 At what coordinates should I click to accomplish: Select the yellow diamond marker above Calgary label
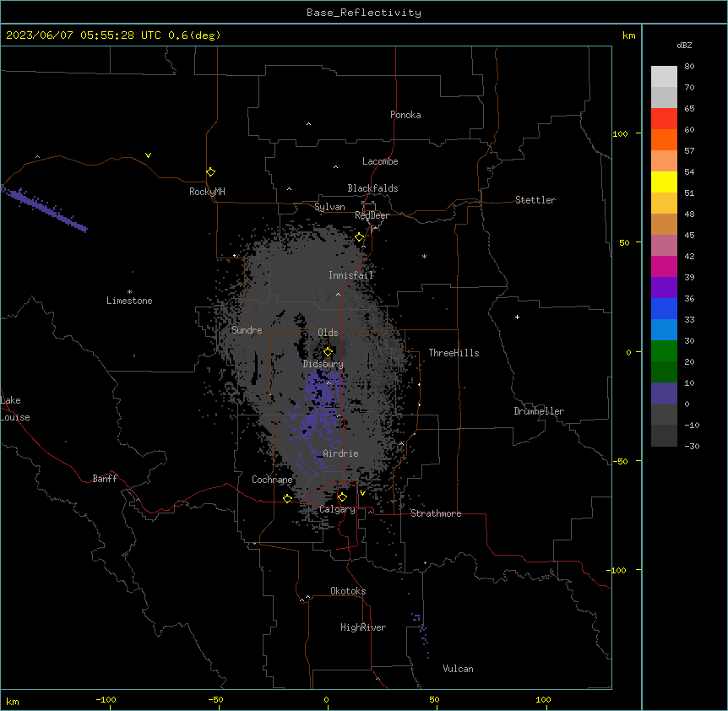pyautogui.click(x=342, y=497)
